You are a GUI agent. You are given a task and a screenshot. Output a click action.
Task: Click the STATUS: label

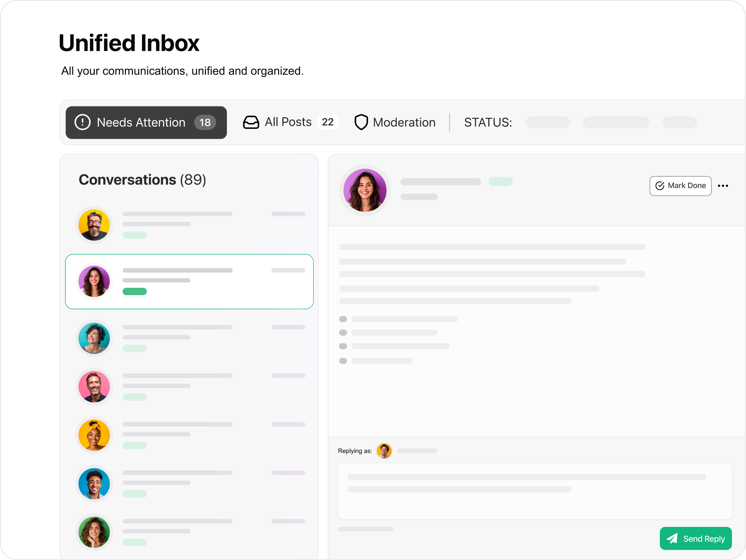click(x=488, y=123)
